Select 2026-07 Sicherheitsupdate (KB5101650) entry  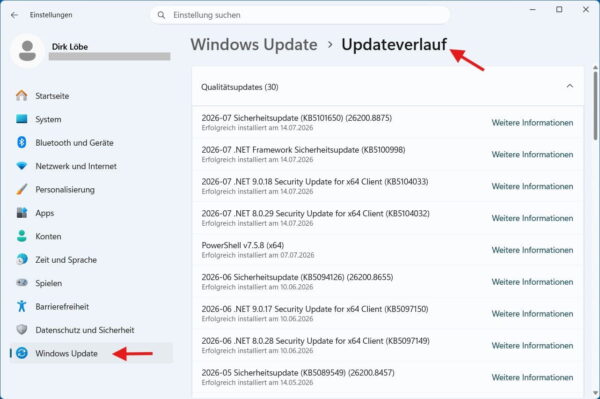[x=388, y=122]
